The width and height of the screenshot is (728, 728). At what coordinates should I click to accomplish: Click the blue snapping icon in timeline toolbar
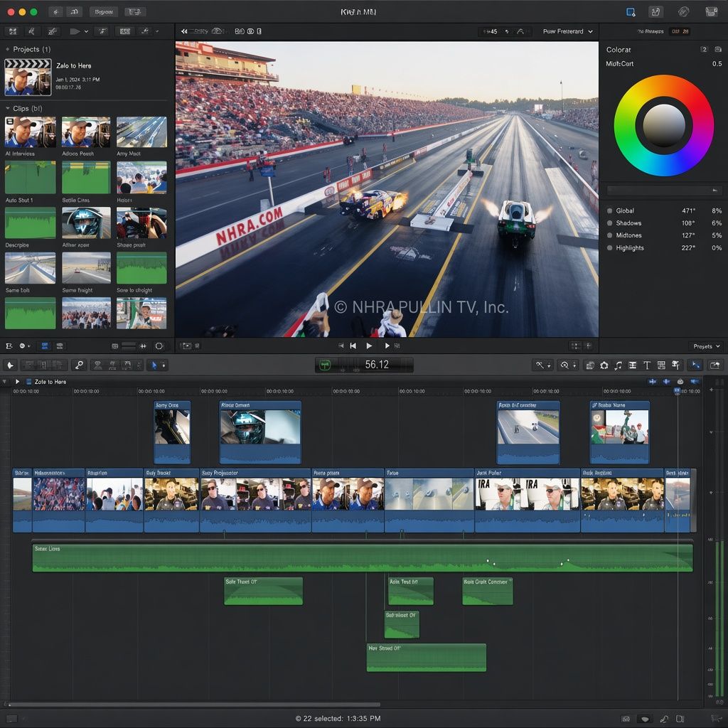pos(695,365)
